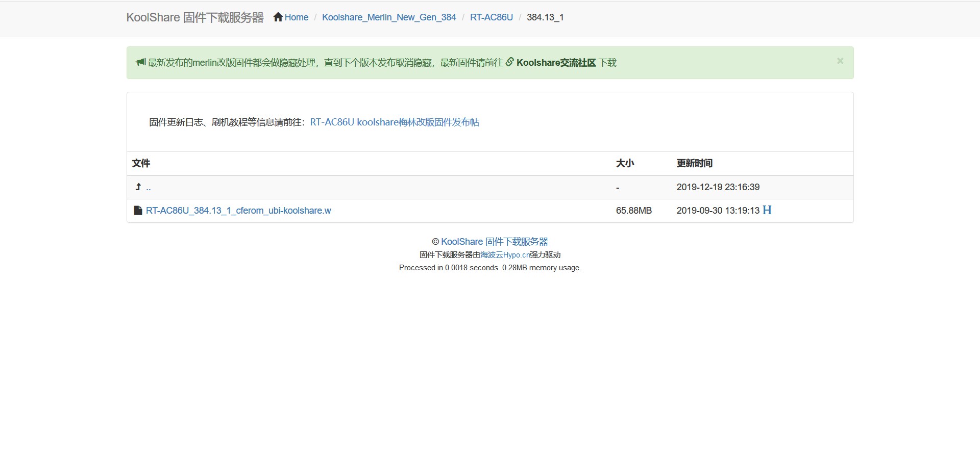The height and width of the screenshot is (463, 980).
Task: Dismiss the green announcement banner
Action: [x=840, y=61]
